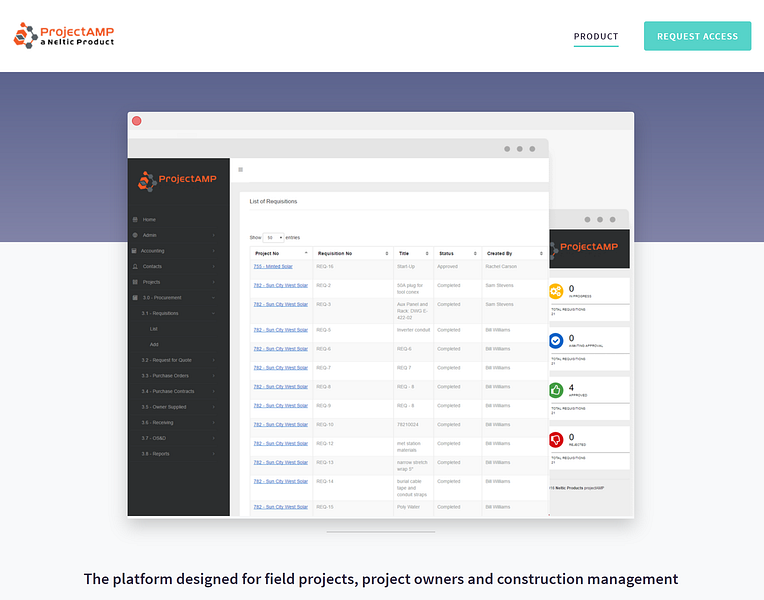Expand the 3.2 - Request for Quote chevron
This screenshot has width=764, height=600.
point(213,360)
